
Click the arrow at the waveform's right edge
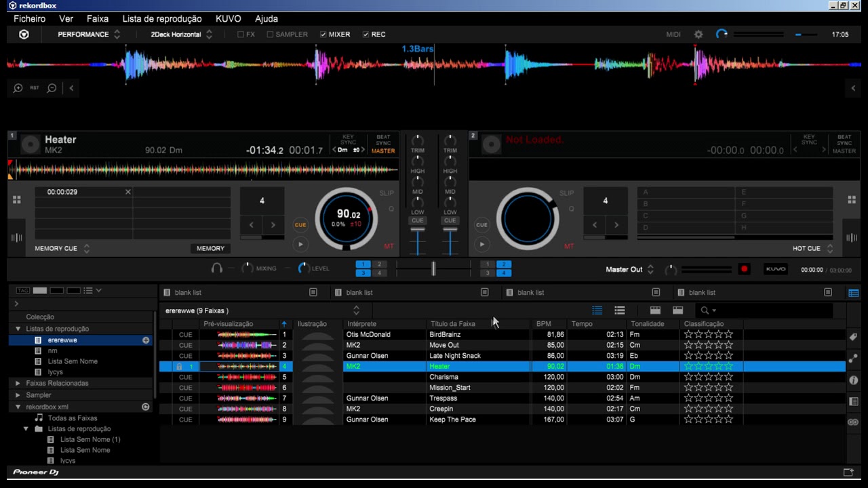tap(854, 88)
